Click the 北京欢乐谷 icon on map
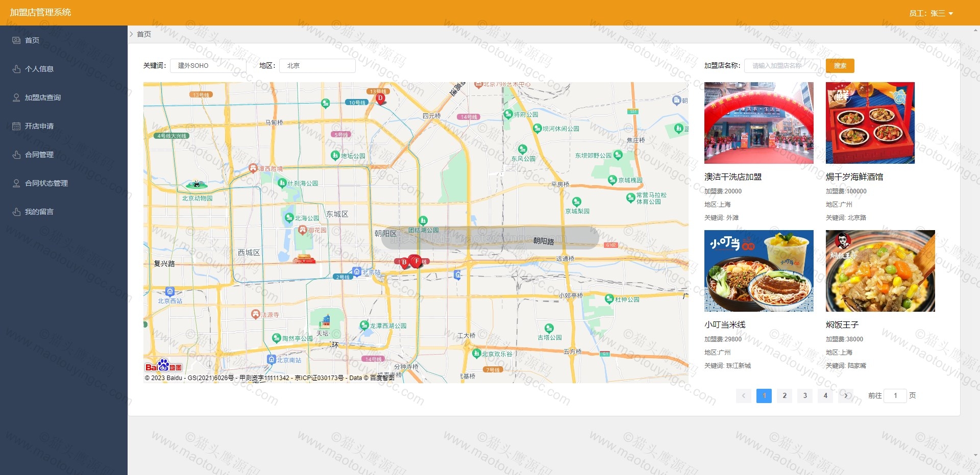Screen dimensions: 980x475 coord(476,353)
